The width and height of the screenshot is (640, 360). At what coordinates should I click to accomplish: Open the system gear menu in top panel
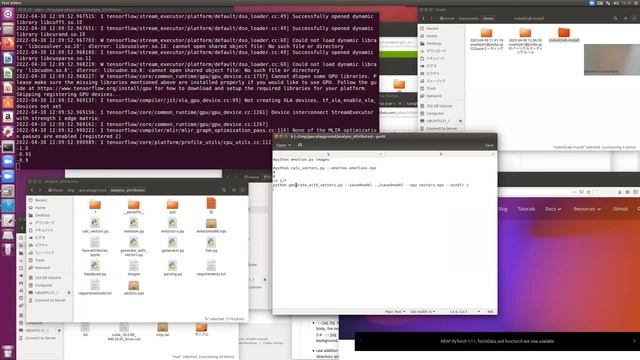(x=636, y=3)
